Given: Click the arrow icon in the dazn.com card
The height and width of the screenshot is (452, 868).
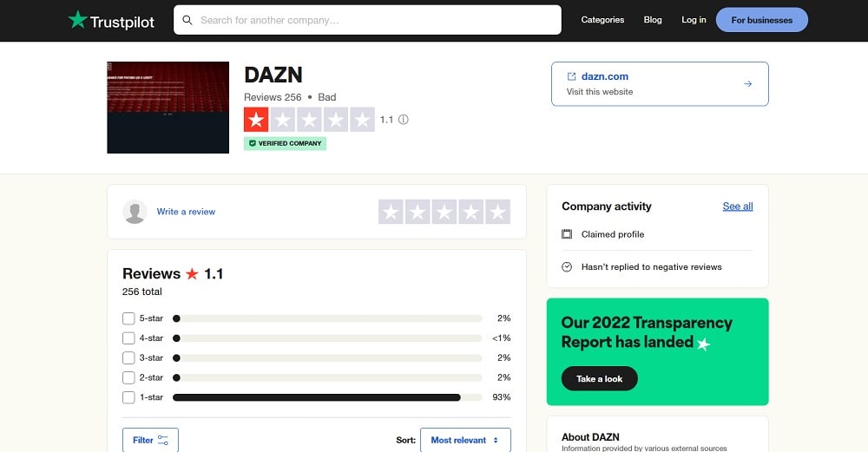Looking at the screenshot, I should click(748, 83).
